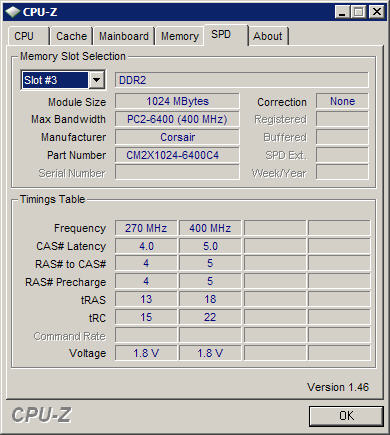Open the Slot #3 dropdown arrow
This screenshot has height=435, width=390.
(x=96, y=80)
